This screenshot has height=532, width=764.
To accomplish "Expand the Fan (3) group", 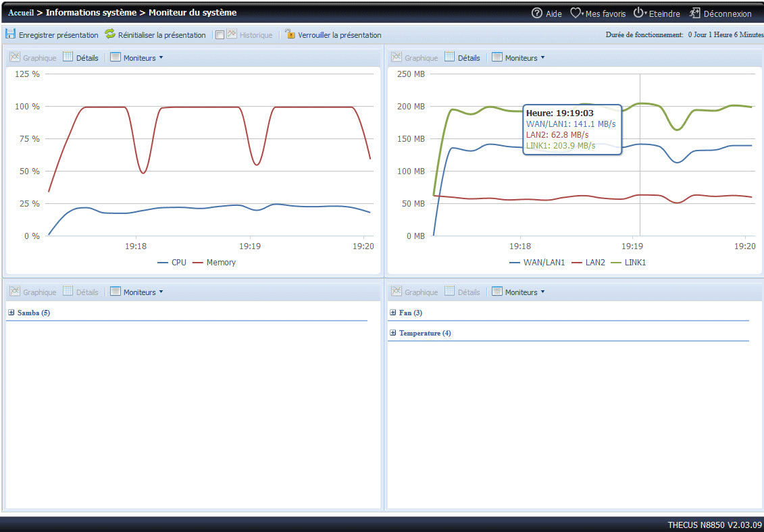I will 393,313.
